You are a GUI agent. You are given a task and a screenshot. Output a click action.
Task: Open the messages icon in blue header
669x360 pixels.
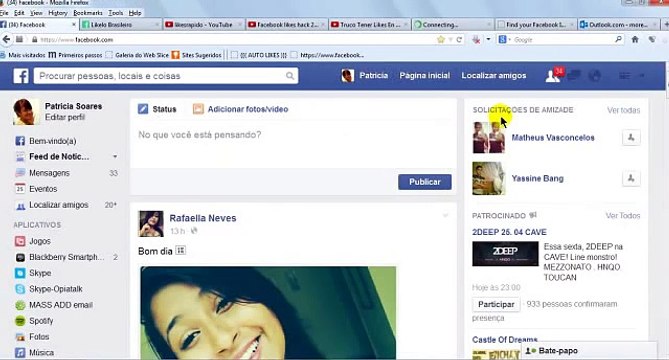573,76
